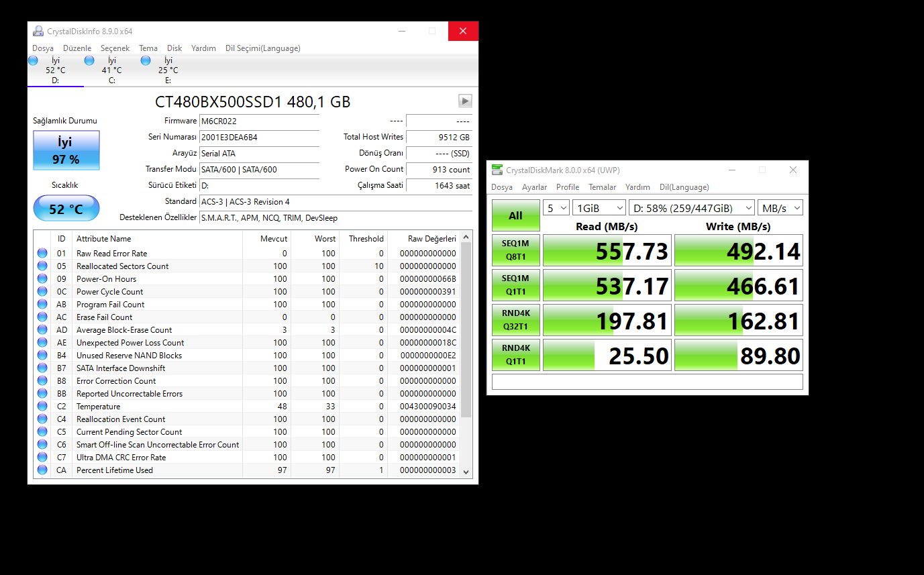
Task: Click the status orb of Erase Fail Count
Action: (x=42, y=317)
